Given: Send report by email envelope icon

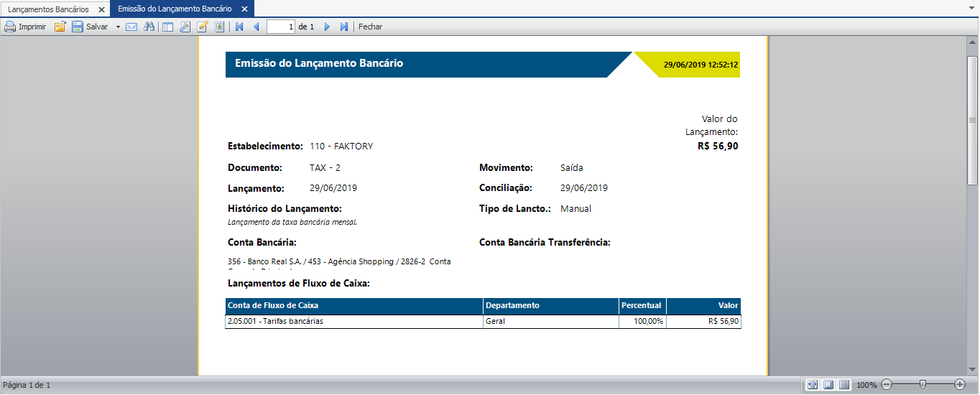Looking at the screenshot, I should coord(131,27).
